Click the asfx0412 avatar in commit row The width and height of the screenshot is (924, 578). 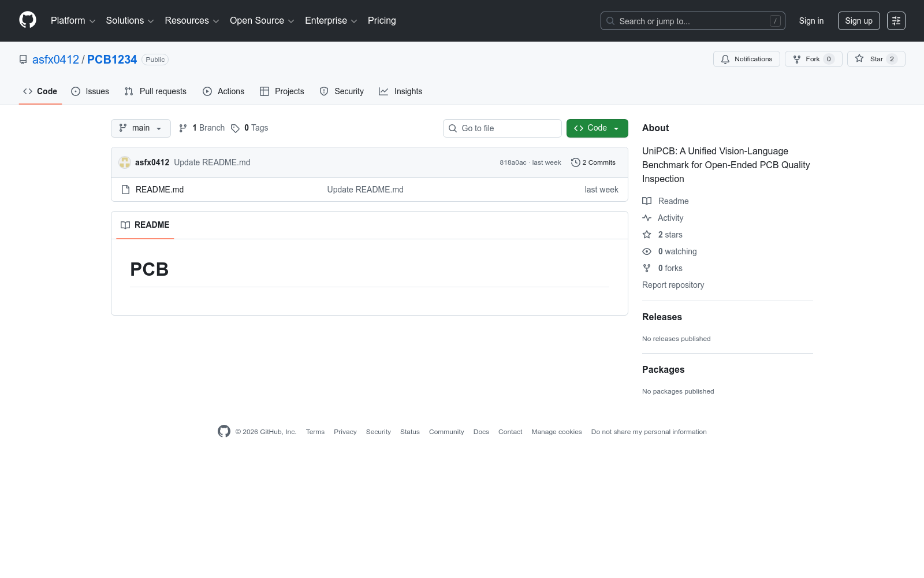(x=125, y=162)
